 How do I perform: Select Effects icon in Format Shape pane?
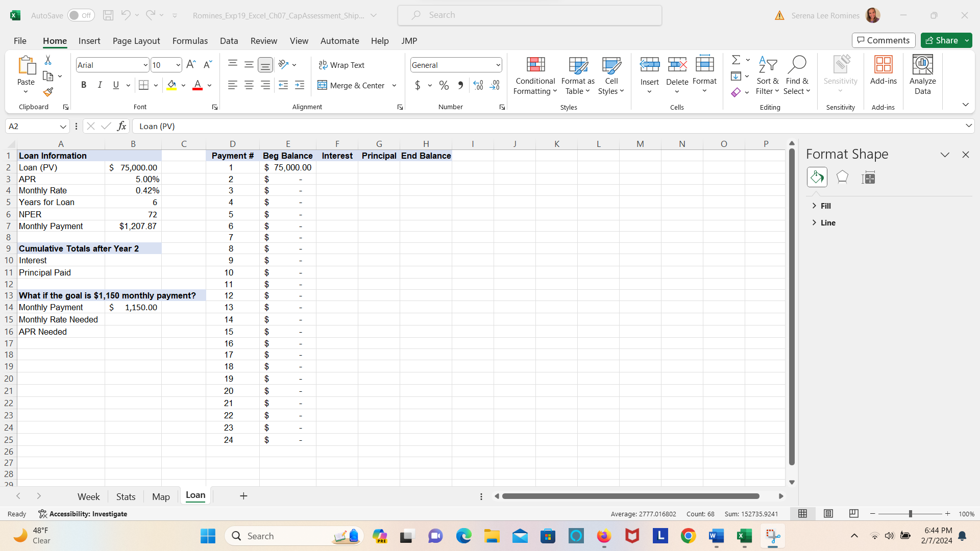click(x=842, y=178)
